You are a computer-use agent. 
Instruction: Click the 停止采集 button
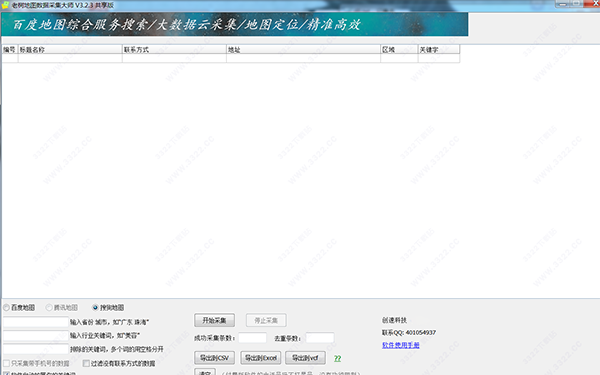pyautogui.click(x=266, y=320)
